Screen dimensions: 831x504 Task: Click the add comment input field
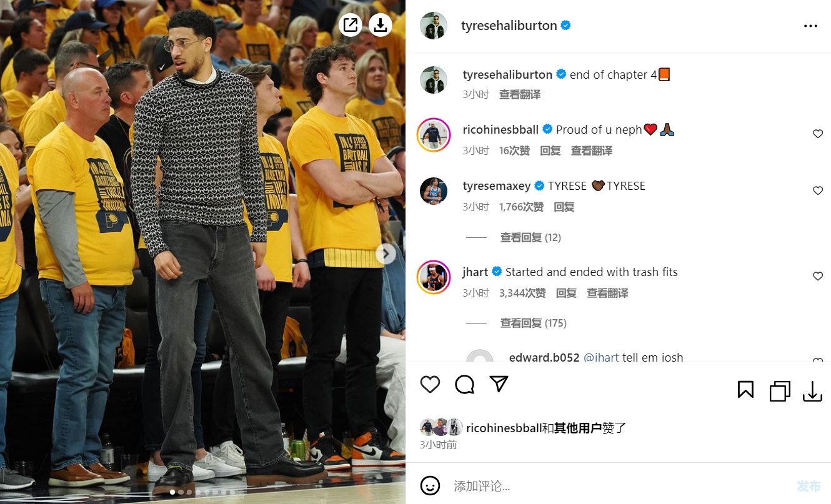point(619,486)
